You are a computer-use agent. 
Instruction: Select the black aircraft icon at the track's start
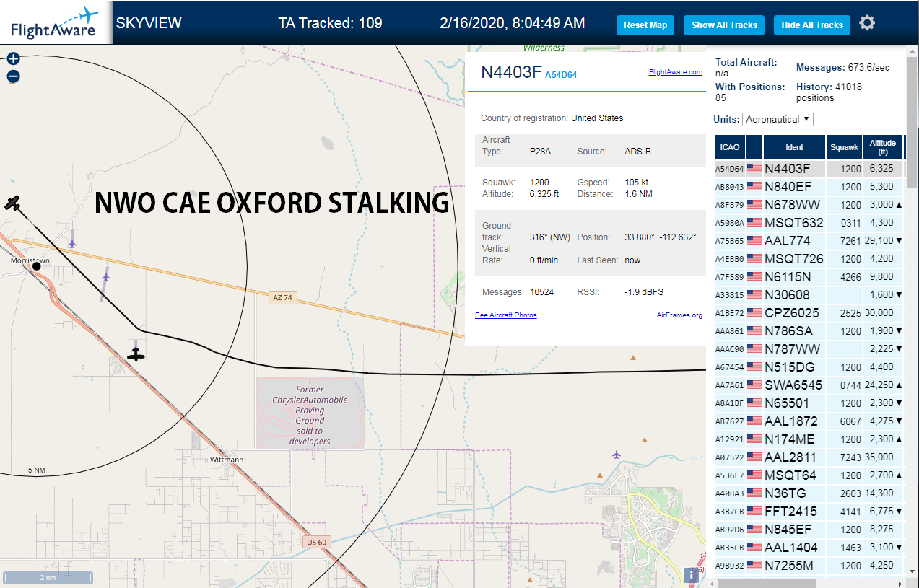pyautogui.click(x=13, y=203)
